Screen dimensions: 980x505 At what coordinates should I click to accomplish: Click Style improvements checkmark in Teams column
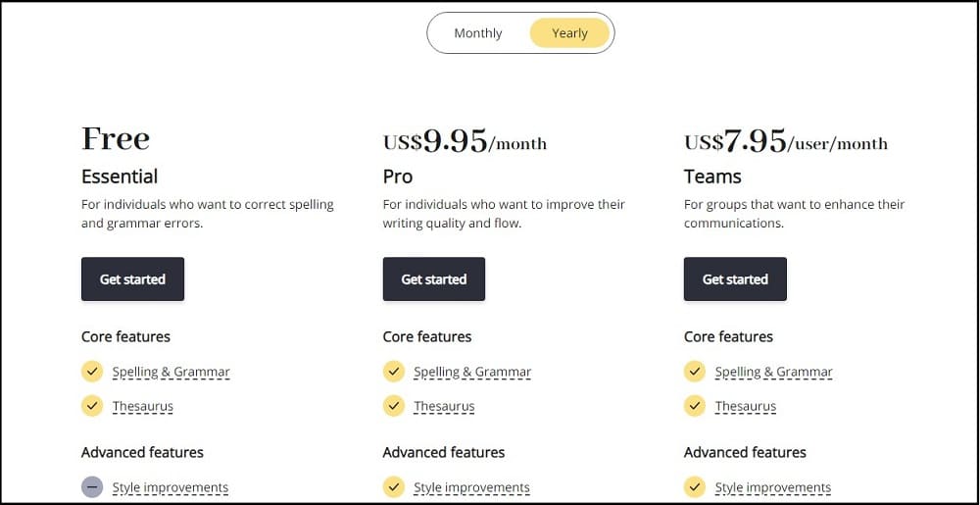(x=695, y=487)
